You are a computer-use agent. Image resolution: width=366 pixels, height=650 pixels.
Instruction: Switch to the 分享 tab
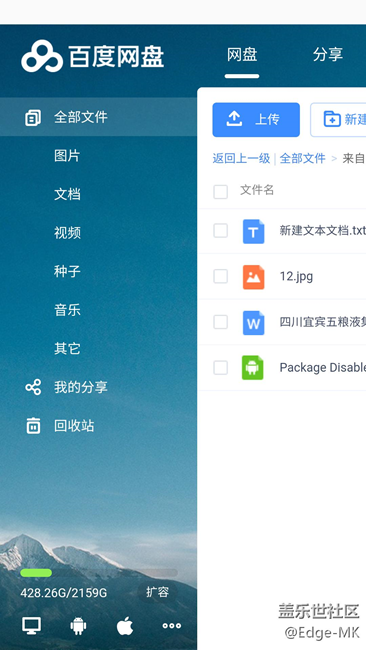click(x=328, y=54)
